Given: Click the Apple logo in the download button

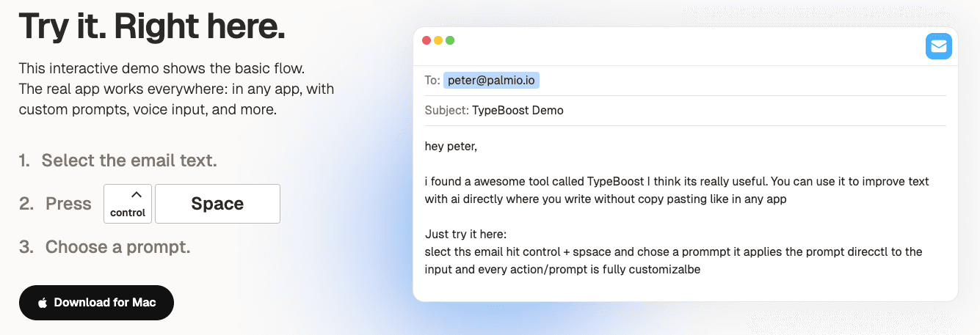Looking at the screenshot, I should click(x=43, y=303).
